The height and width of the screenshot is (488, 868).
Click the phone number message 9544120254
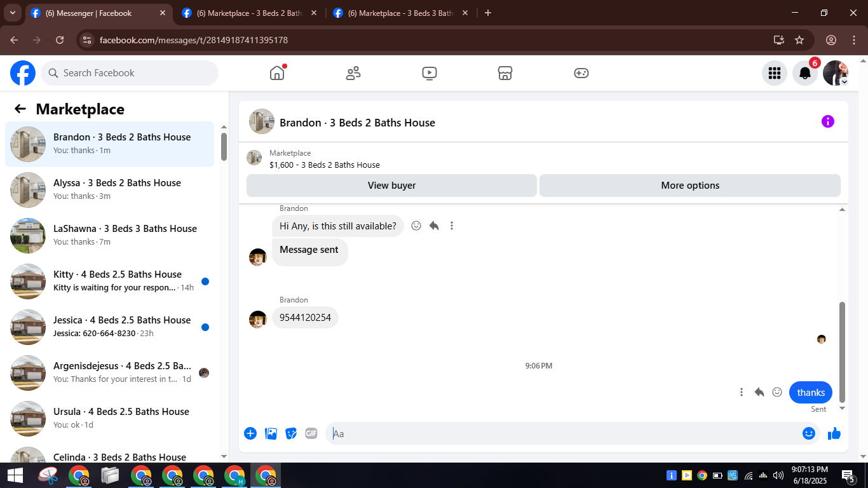pos(305,318)
